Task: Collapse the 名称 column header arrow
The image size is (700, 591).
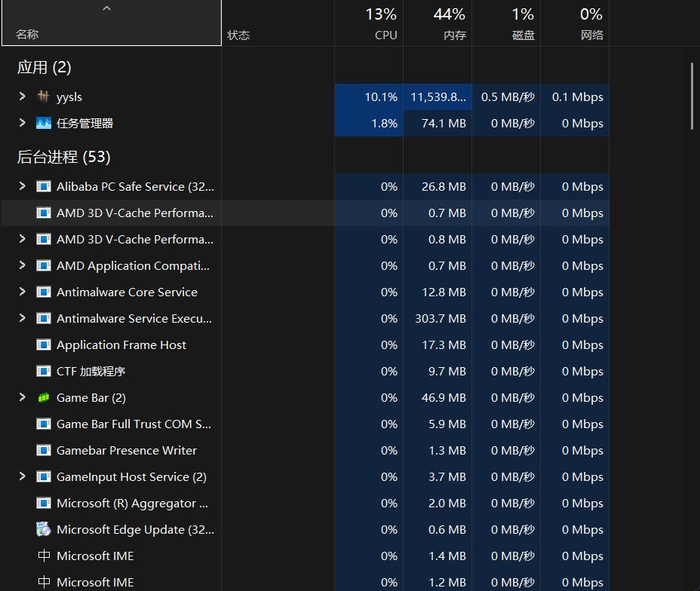Action: click(106, 8)
